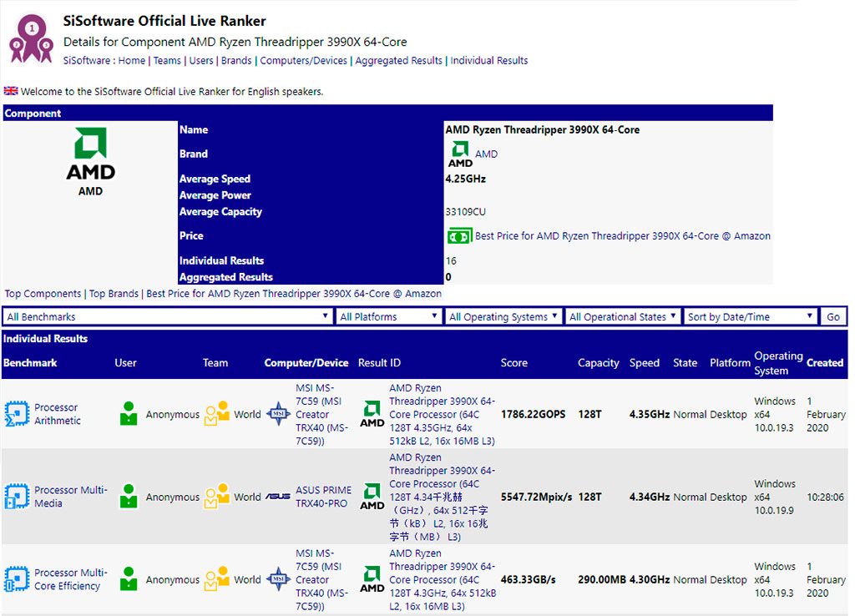Open result ID link for 5547.72Mpix/s score
This screenshot has width=855, height=616.
coord(442,497)
